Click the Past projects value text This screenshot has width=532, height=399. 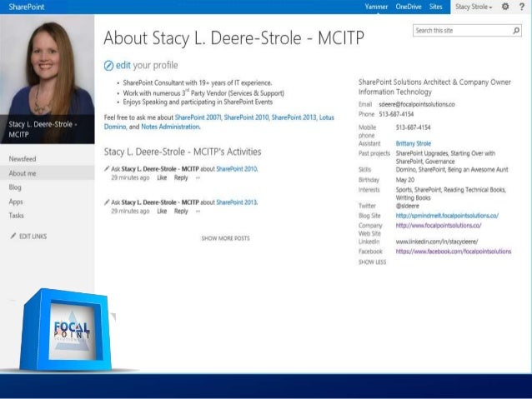pyautogui.click(x=445, y=157)
